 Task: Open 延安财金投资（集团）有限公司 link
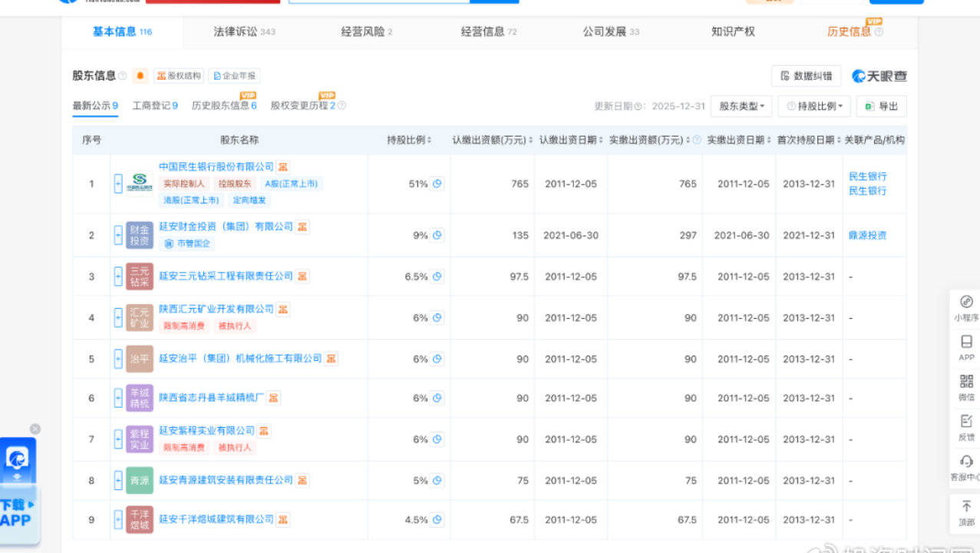tap(226, 227)
